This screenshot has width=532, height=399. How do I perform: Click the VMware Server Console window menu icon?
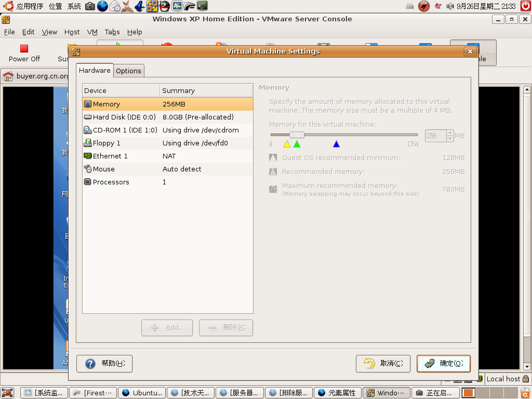click(6, 19)
